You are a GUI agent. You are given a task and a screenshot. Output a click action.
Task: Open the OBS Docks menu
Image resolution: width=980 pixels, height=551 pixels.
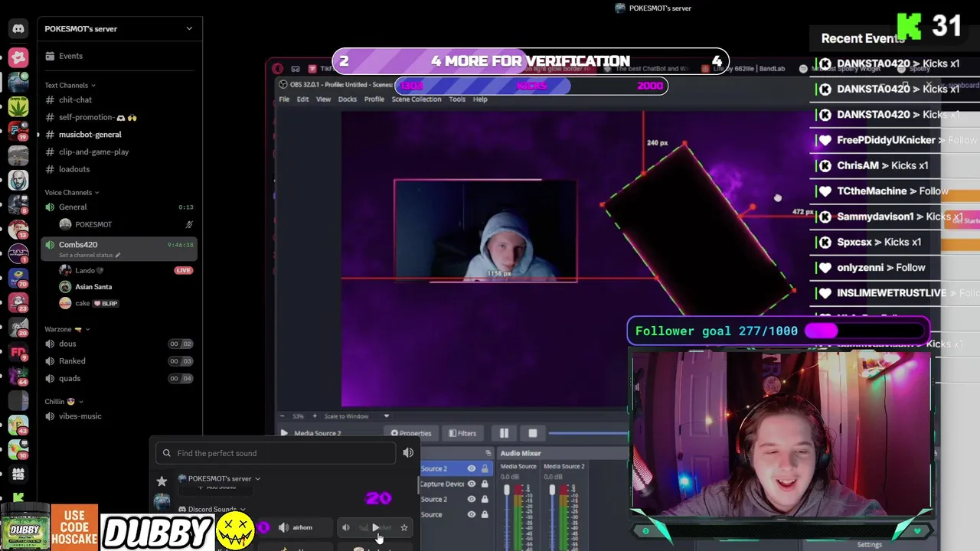(347, 99)
